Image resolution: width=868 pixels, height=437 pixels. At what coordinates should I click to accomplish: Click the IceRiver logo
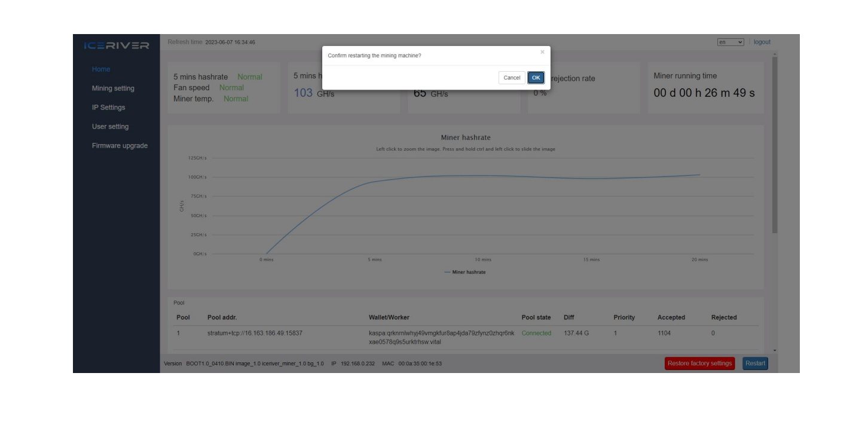pos(117,46)
